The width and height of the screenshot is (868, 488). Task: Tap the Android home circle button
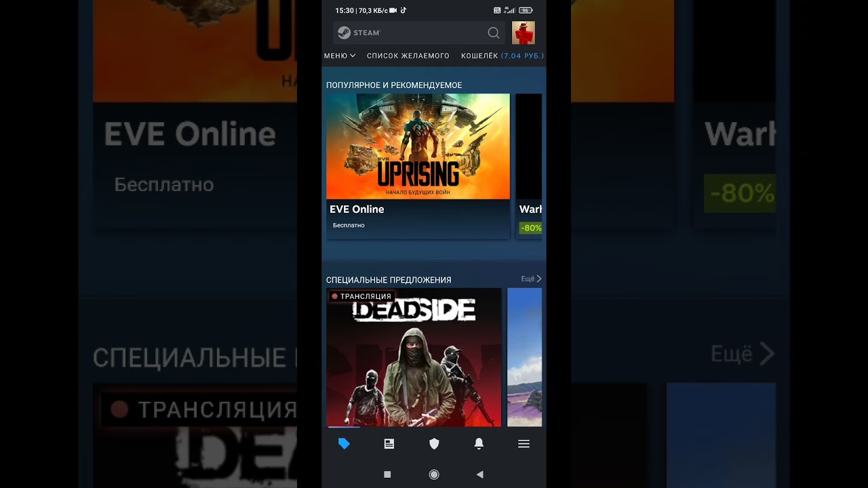pyautogui.click(x=434, y=474)
